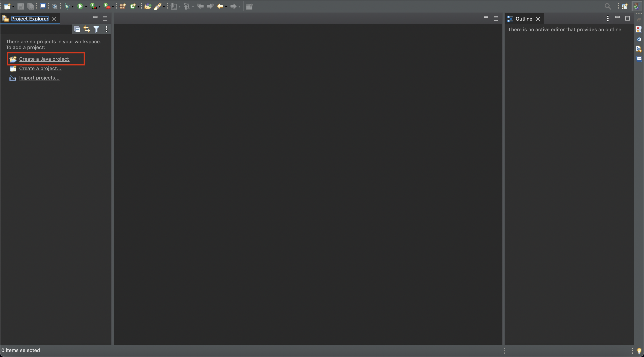The width and height of the screenshot is (644, 357).
Task: Maximize the Project Explorer panel
Action: click(105, 18)
